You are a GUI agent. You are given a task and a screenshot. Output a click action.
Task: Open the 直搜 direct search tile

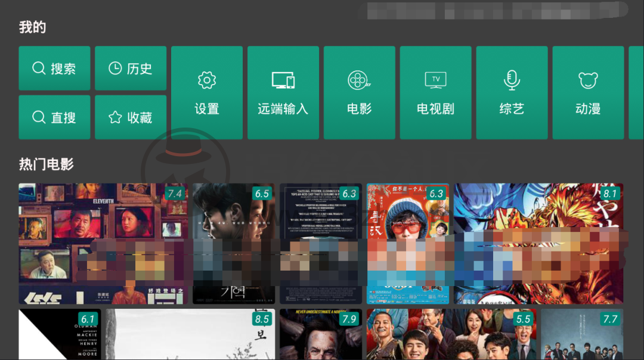click(54, 117)
